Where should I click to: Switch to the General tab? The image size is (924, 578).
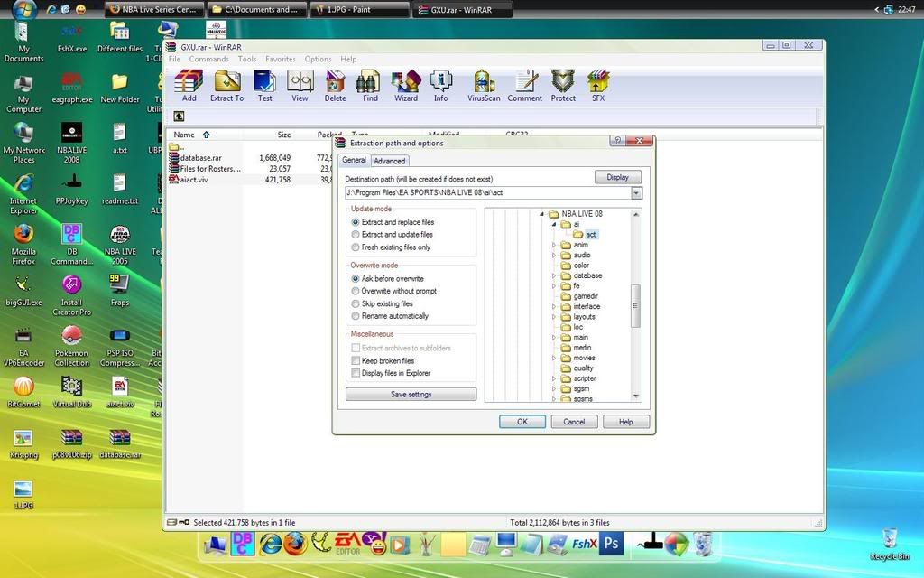pos(354,160)
